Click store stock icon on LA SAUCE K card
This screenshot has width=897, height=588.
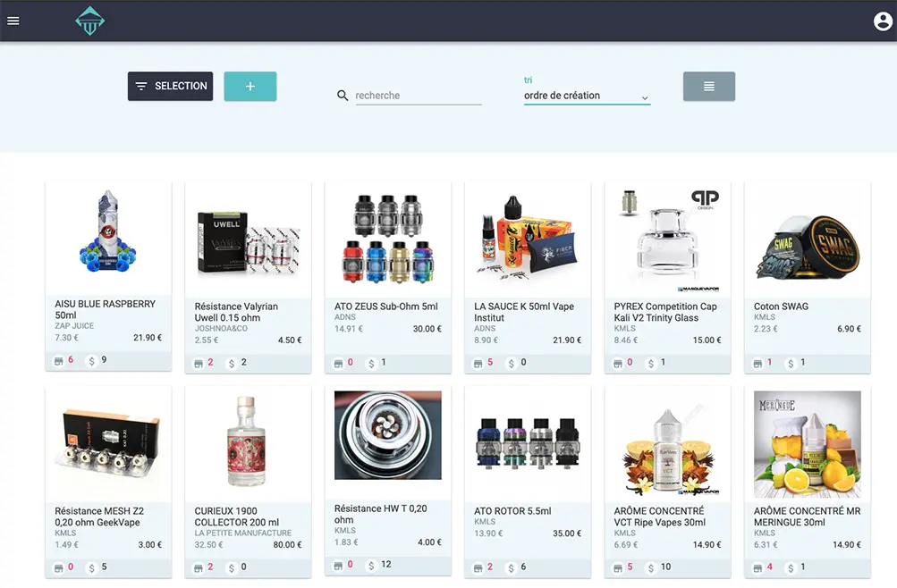click(x=478, y=364)
